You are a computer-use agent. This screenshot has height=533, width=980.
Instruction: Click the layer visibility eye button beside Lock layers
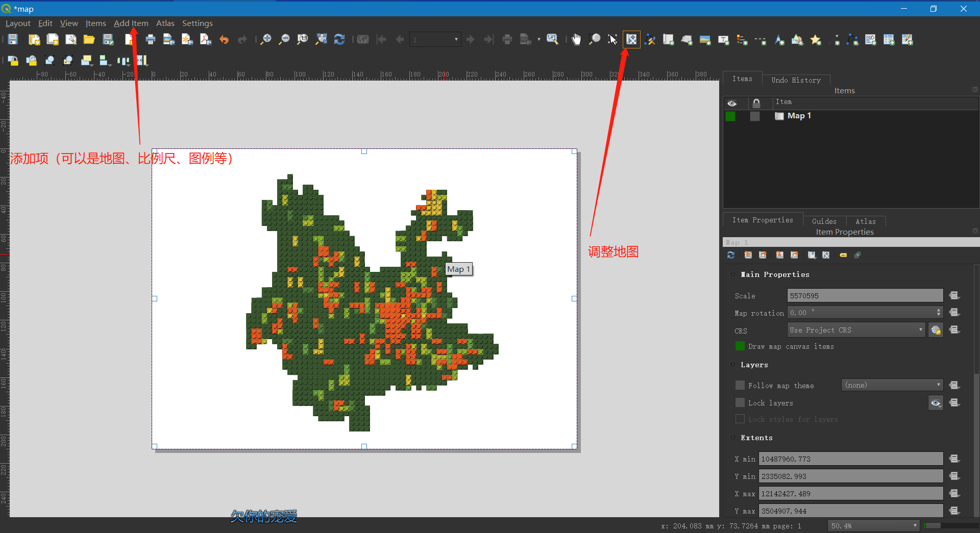click(936, 403)
